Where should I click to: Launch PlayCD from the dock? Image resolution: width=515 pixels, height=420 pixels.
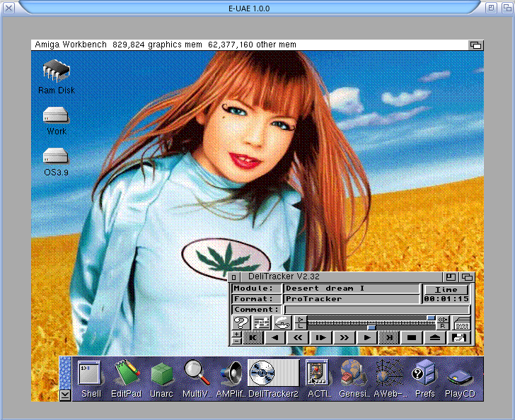pyautogui.click(x=461, y=377)
